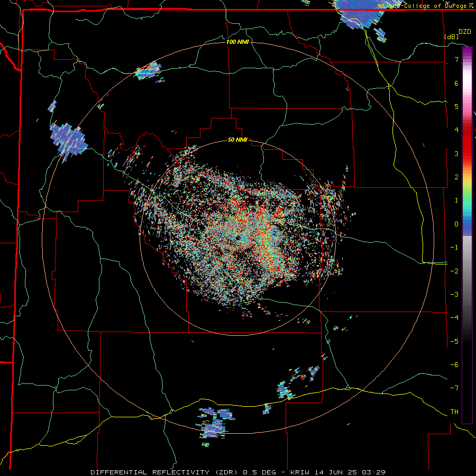Viewport: 476px width, 476px height.
Task: Click the 0 value on the color scale
Action: click(x=456, y=224)
